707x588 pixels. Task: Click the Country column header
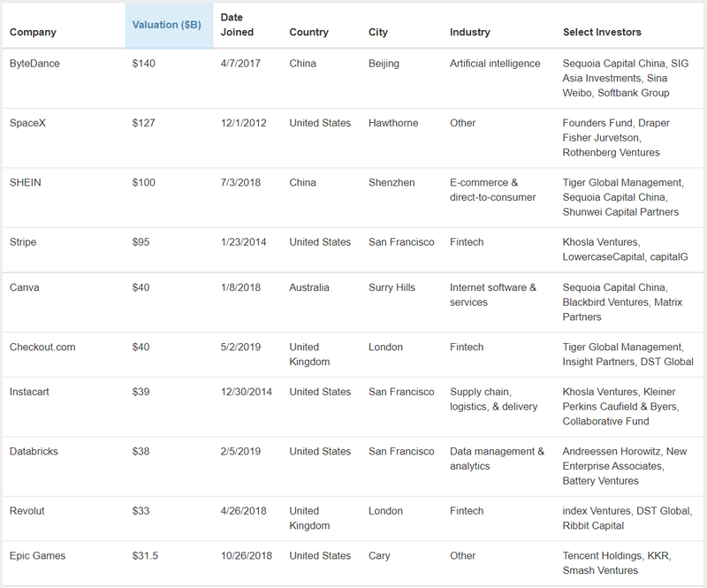(308, 33)
